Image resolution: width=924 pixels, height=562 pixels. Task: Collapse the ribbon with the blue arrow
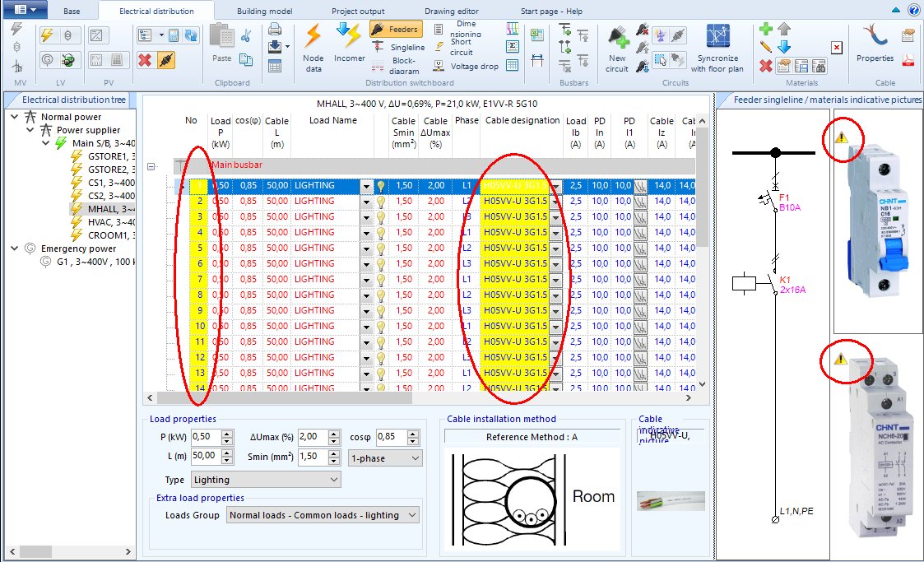point(897,10)
